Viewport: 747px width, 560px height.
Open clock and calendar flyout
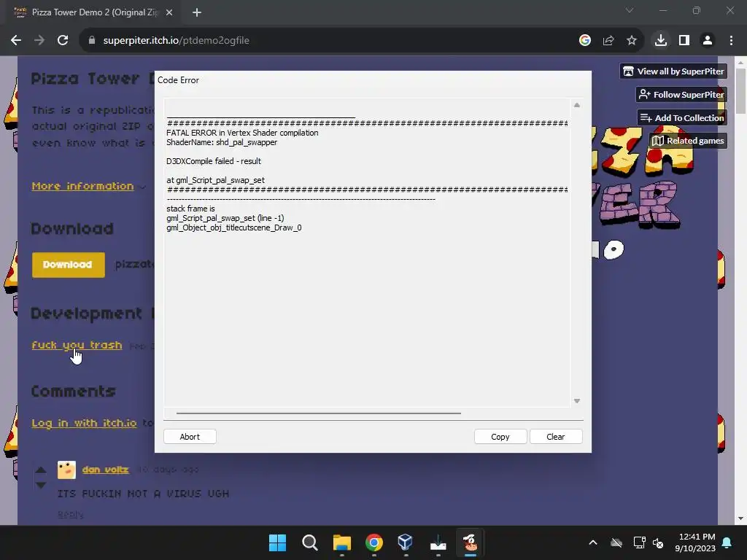pyautogui.click(x=695, y=542)
